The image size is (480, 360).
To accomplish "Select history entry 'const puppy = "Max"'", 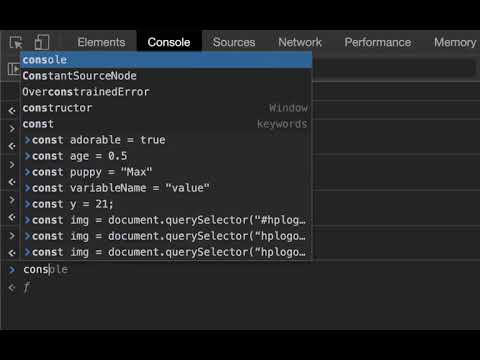I will pyautogui.click(x=166, y=172).
